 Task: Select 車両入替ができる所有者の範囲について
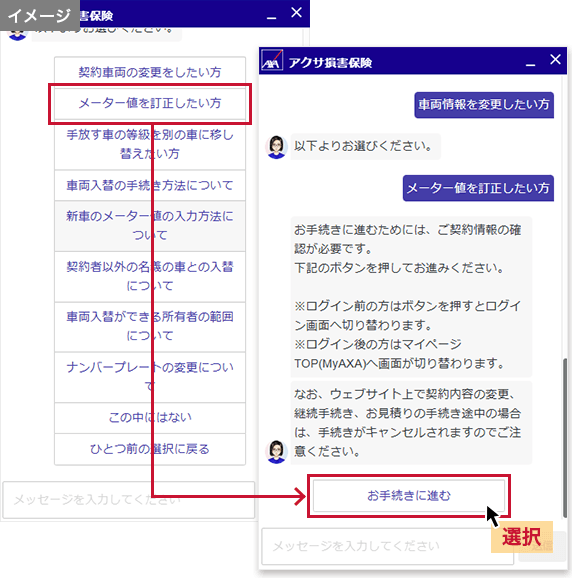150,326
